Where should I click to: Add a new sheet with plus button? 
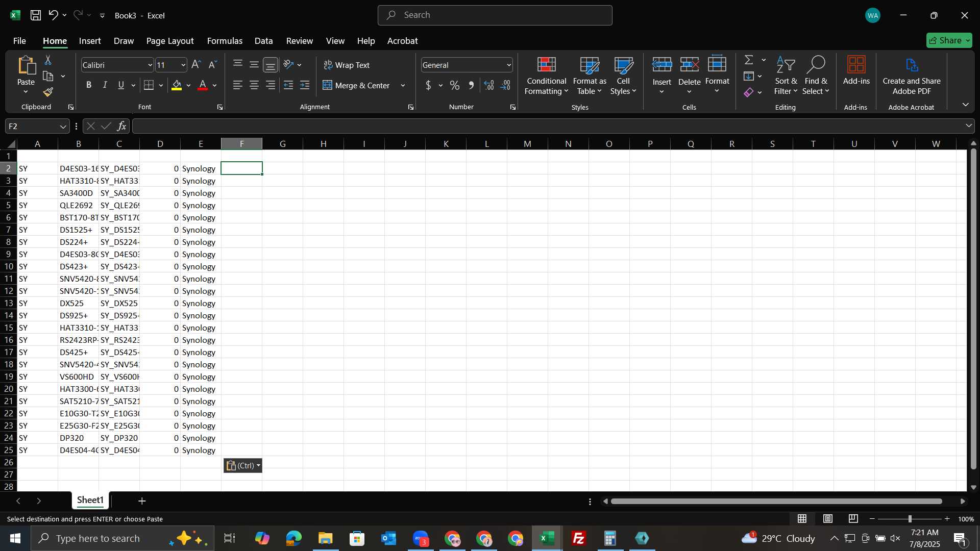click(142, 501)
